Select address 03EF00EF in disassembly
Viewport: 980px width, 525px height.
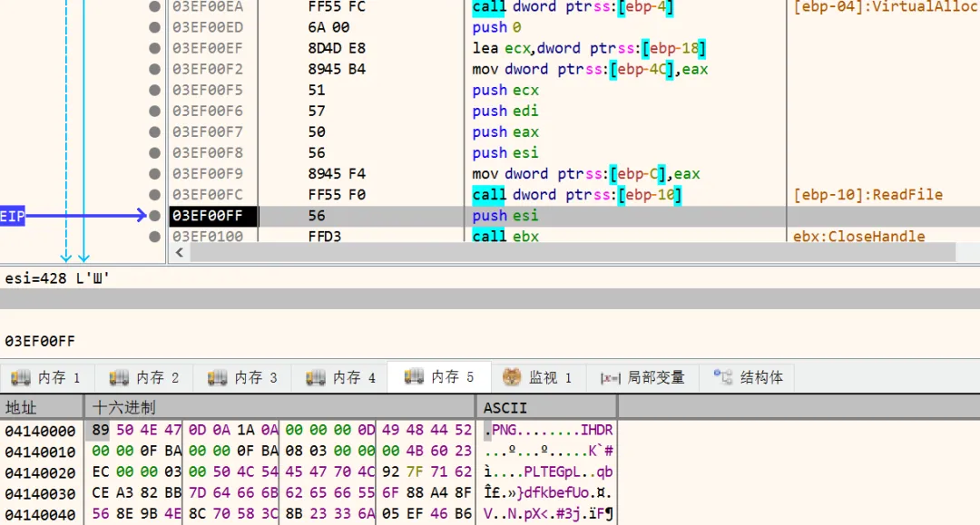click(x=208, y=48)
